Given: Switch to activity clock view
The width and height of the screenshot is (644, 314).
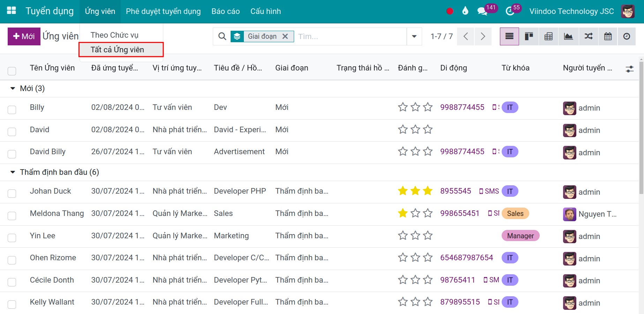Looking at the screenshot, I should (x=627, y=36).
